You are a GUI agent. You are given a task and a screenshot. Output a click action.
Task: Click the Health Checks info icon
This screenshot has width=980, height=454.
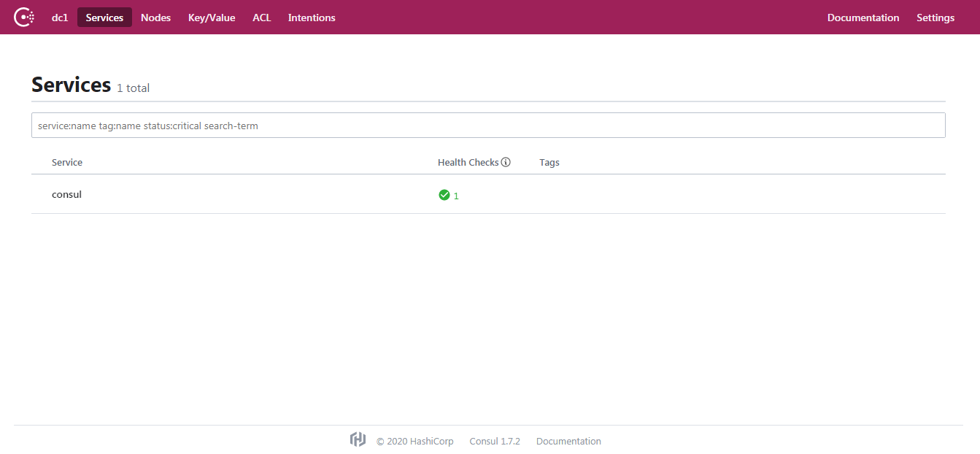pyautogui.click(x=506, y=162)
